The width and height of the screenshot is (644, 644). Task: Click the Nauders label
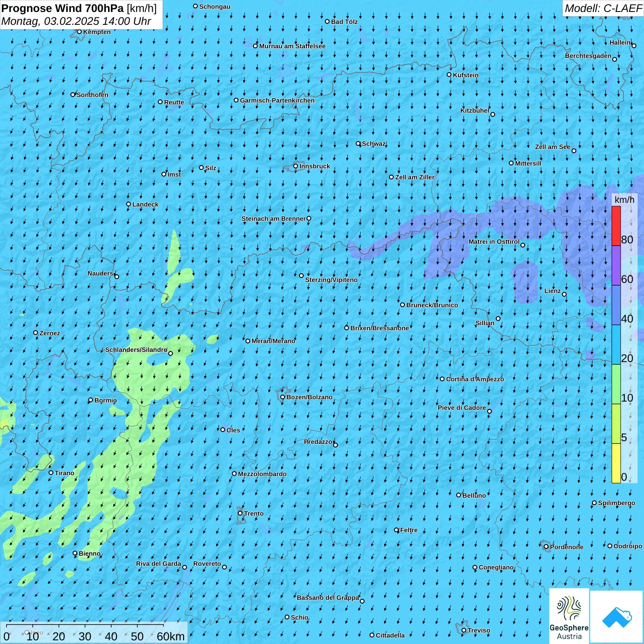[x=100, y=273]
